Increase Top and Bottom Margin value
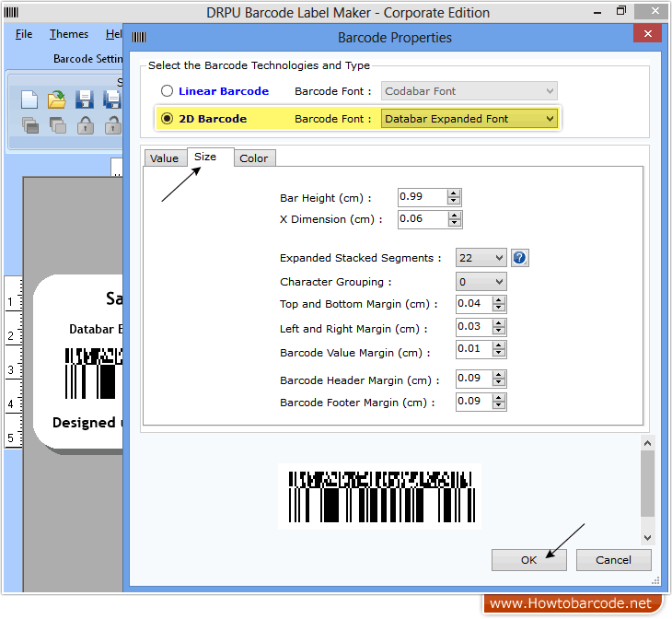 [498, 300]
